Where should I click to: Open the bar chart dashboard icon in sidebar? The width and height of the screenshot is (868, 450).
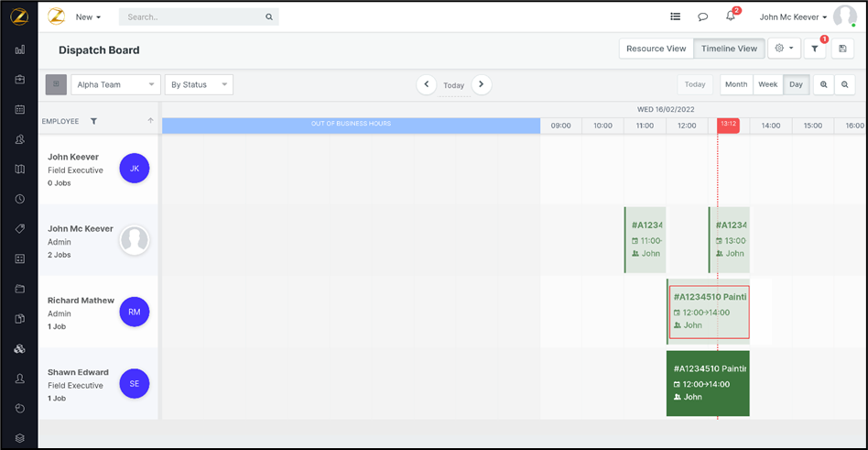20,49
